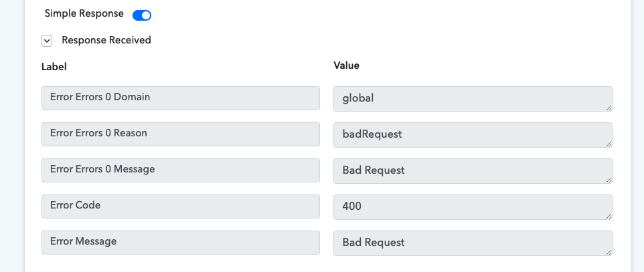The height and width of the screenshot is (272, 644).
Task: Select the Error Errors 0 Reason label field
Action: click(x=181, y=134)
